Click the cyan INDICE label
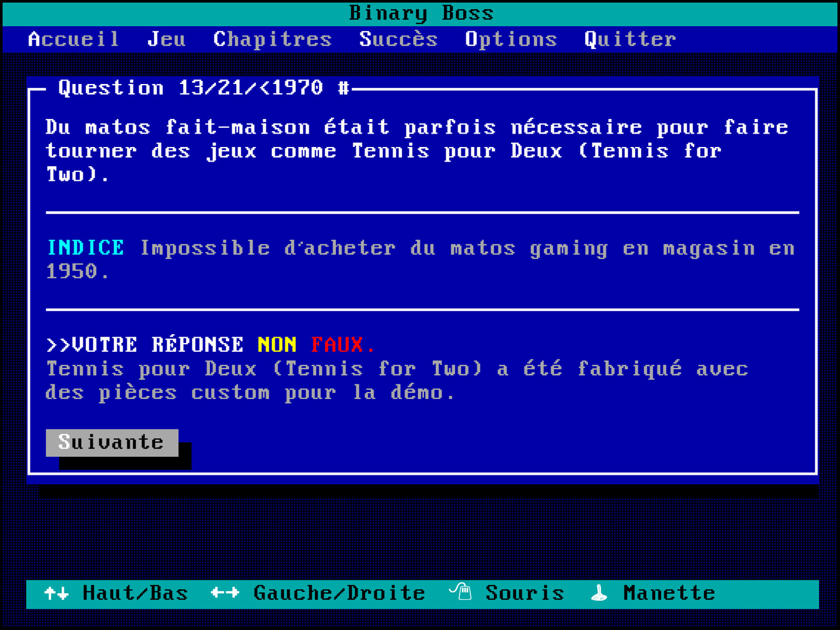Image resolution: width=840 pixels, height=630 pixels. coord(85,248)
